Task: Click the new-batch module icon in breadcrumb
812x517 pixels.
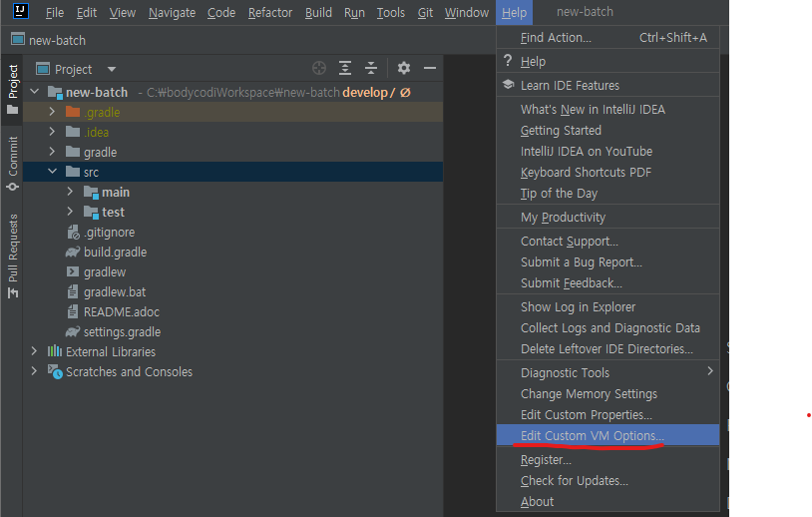Action: point(18,39)
